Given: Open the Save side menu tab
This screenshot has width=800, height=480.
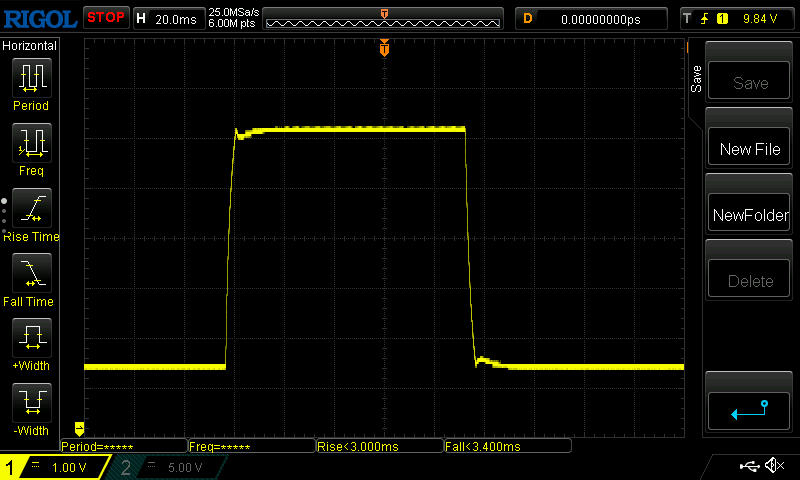Looking at the screenshot, I should tap(697, 79).
